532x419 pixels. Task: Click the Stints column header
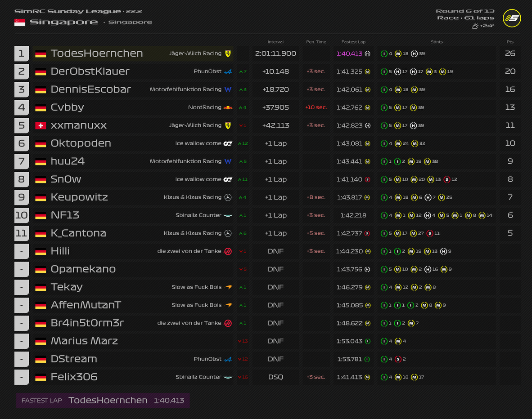(x=437, y=42)
